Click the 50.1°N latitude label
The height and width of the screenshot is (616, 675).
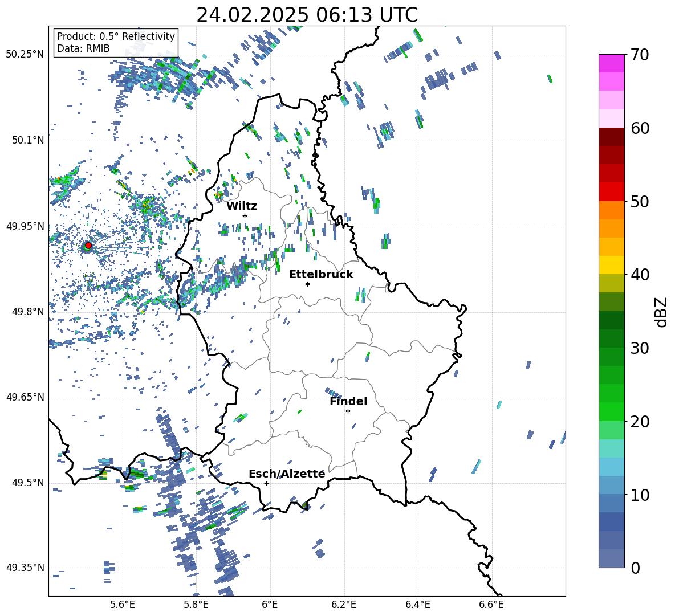coord(28,140)
